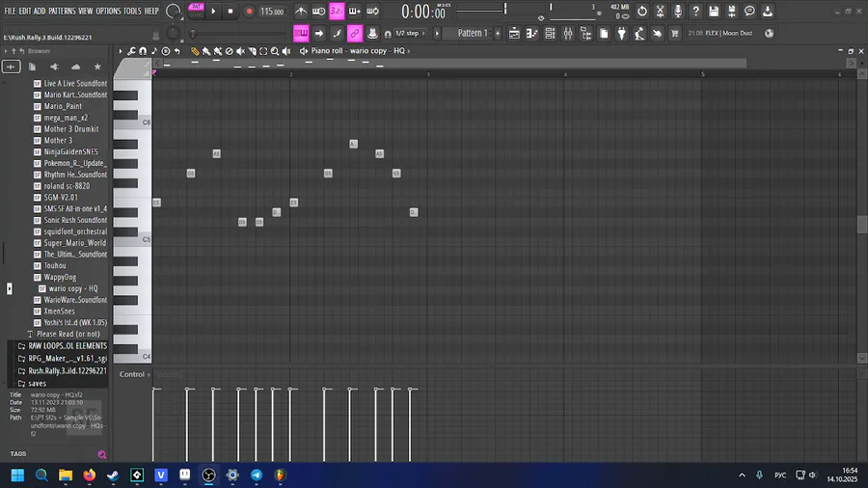Screen dimensions: 868x488
Task: Start playback with the play button
Action: pos(214,11)
